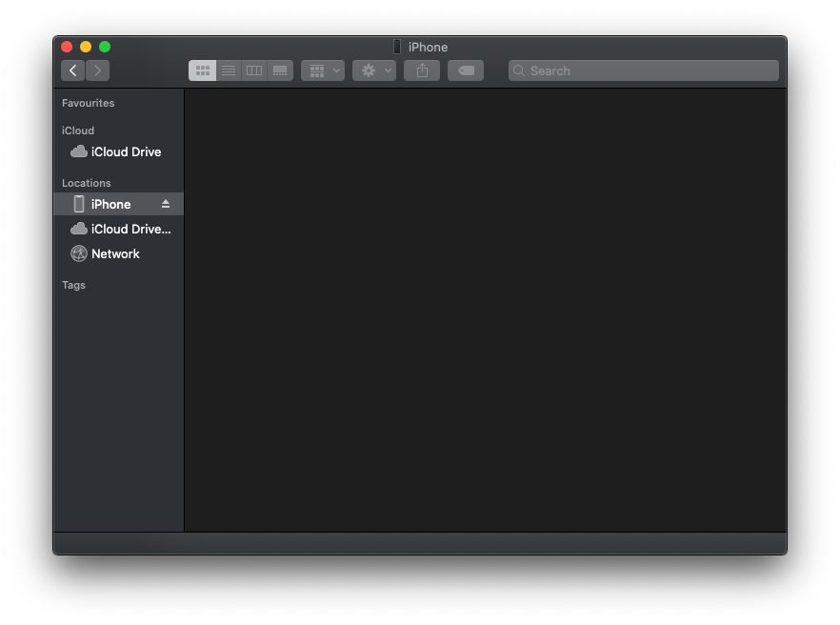840x625 pixels.
Task: Click the Network globe icon
Action: click(x=79, y=253)
